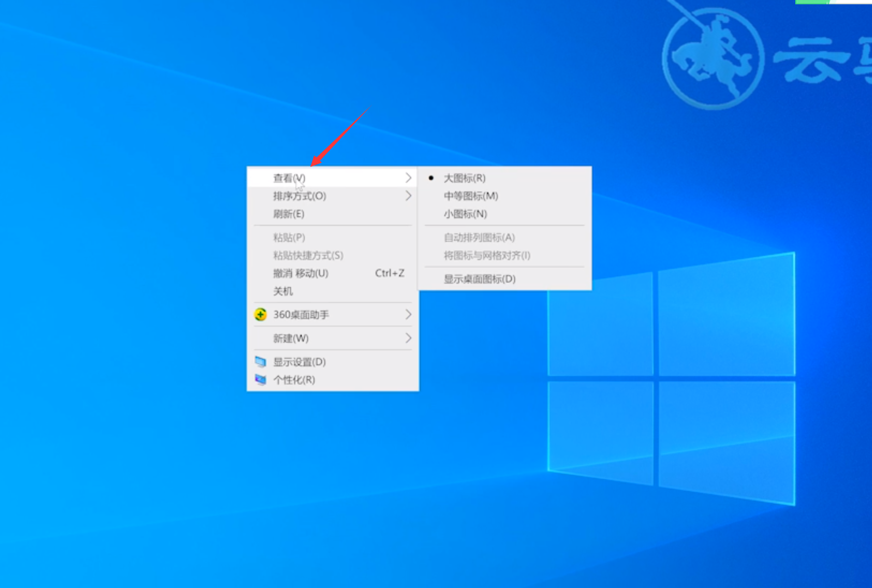Screen dimensions: 872x588
Task: Expand submenu arrow next to 排序方式(O)
Action: [408, 196]
